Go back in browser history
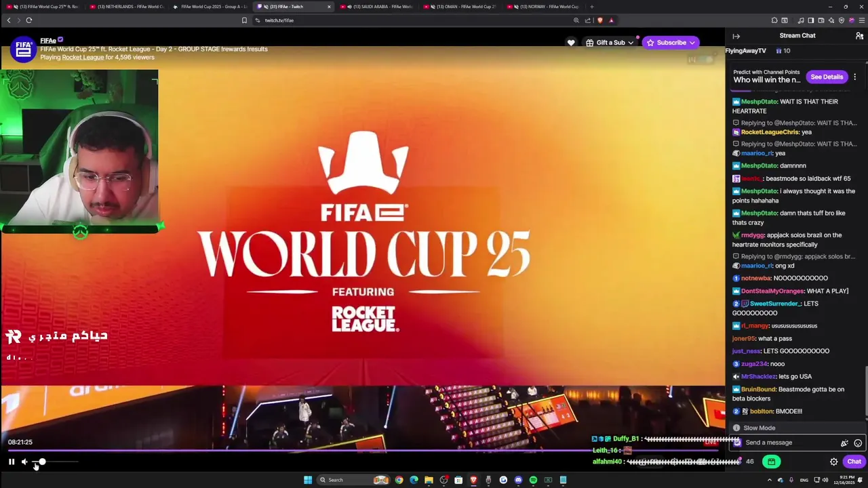Viewport: 868px width, 488px height. 9,20
